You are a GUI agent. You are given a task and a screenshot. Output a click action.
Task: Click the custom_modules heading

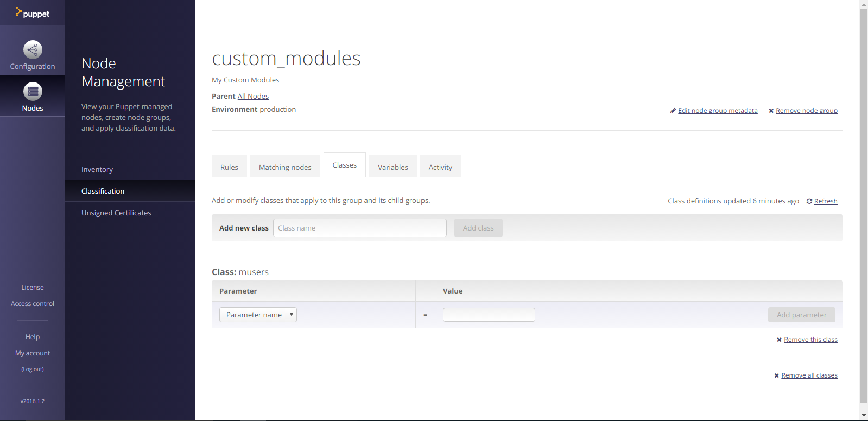tap(286, 59)
